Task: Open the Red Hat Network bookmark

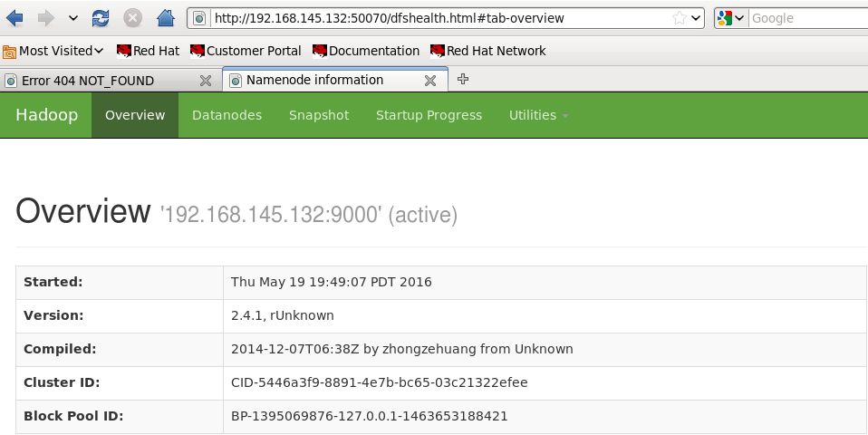Action: pos(488,51)
